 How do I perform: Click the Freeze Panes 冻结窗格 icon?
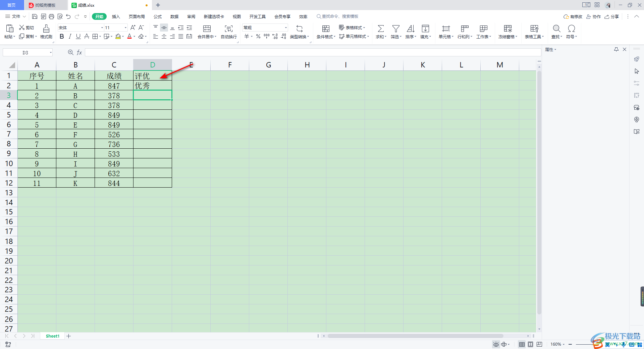[508, 29]
